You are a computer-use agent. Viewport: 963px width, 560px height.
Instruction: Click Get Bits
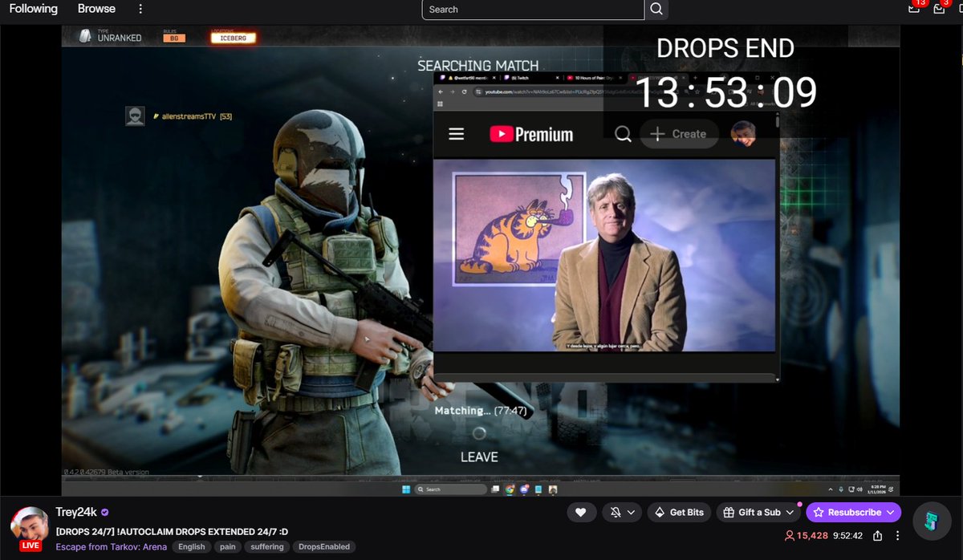coord(678,512)
